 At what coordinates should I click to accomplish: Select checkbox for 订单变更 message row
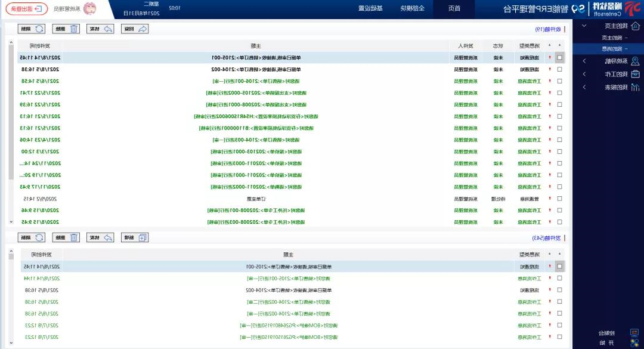point(559,199)
